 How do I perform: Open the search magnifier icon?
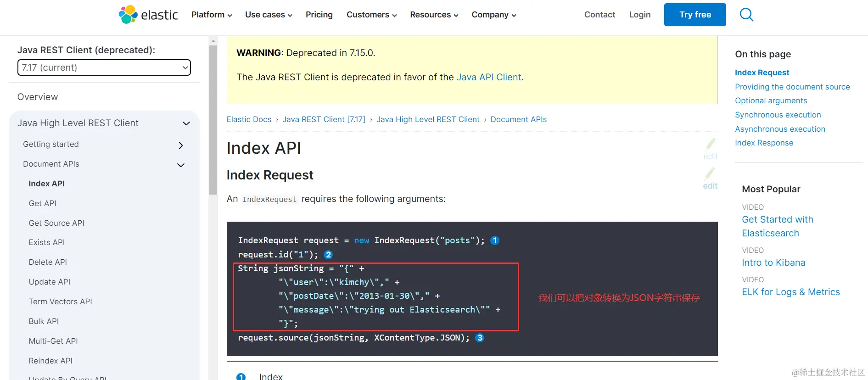point(746,15)
